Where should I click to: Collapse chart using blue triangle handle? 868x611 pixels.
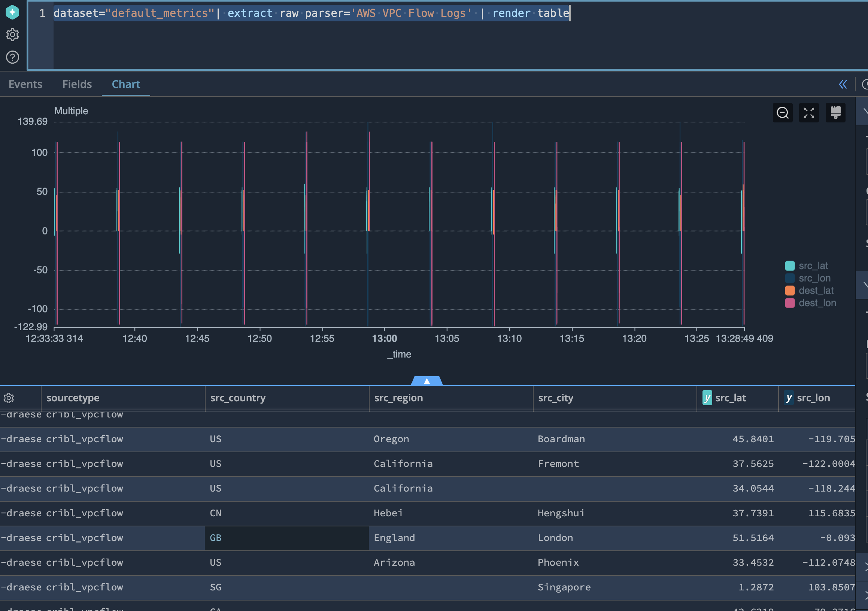[427, 381]
